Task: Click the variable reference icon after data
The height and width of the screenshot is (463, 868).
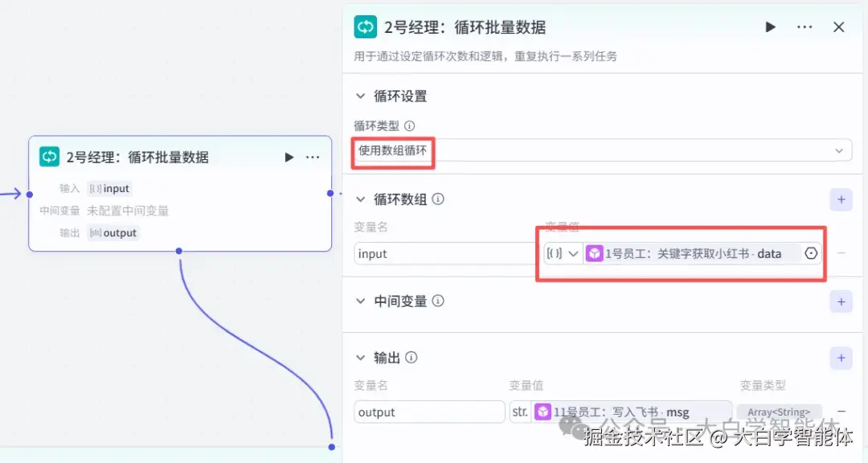Action: [811, 253]
